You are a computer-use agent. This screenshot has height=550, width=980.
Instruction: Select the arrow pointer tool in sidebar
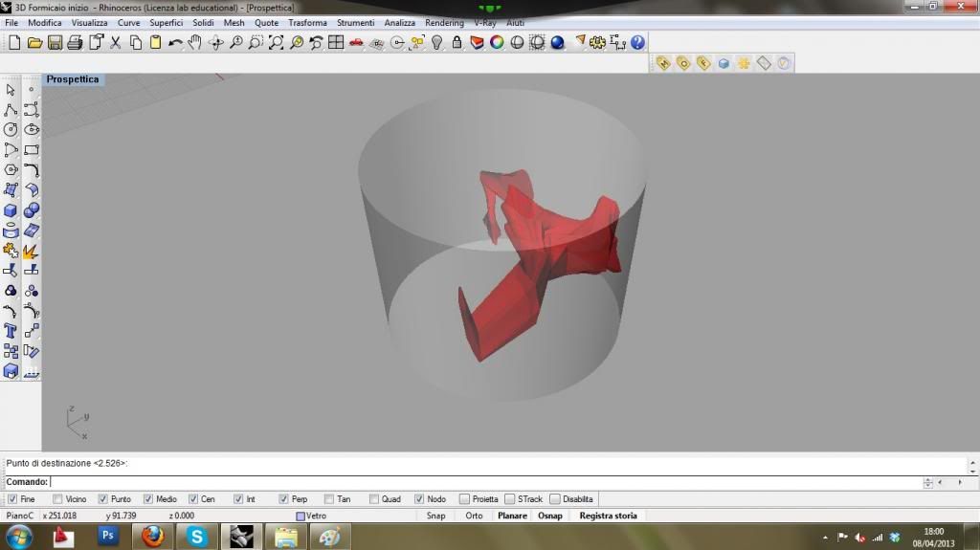tap(11, 90)
